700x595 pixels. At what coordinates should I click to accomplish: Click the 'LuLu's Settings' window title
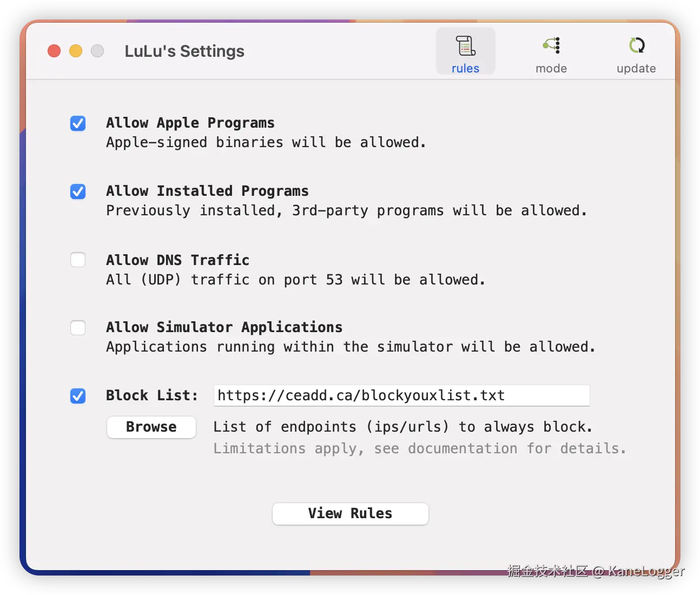click(x=184, y=51)
